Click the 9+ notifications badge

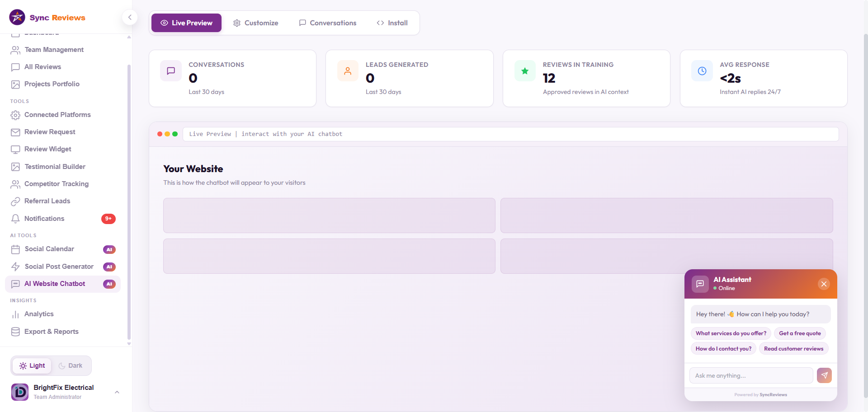pyautogui.click(x=108, y=219)
